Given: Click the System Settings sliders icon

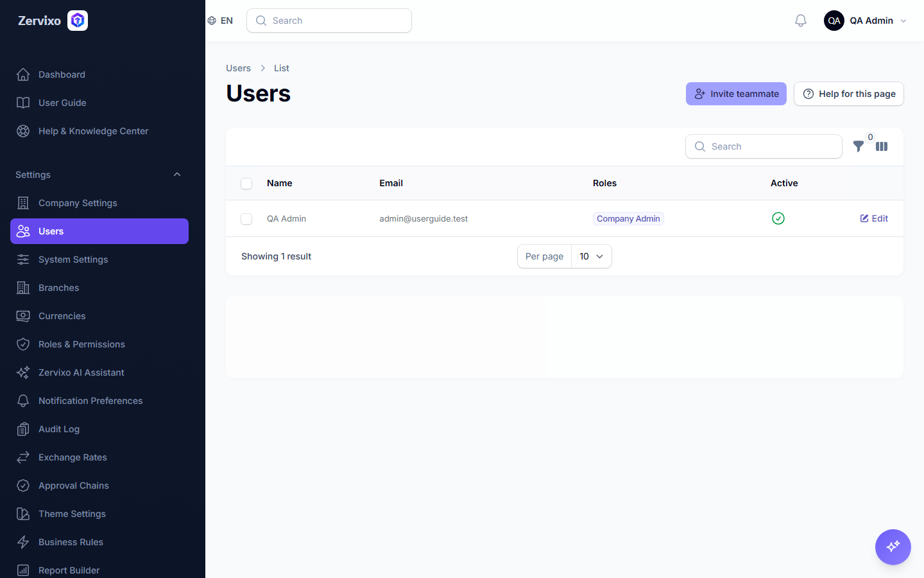Looking at the screenshot, I should coord(23,259).
